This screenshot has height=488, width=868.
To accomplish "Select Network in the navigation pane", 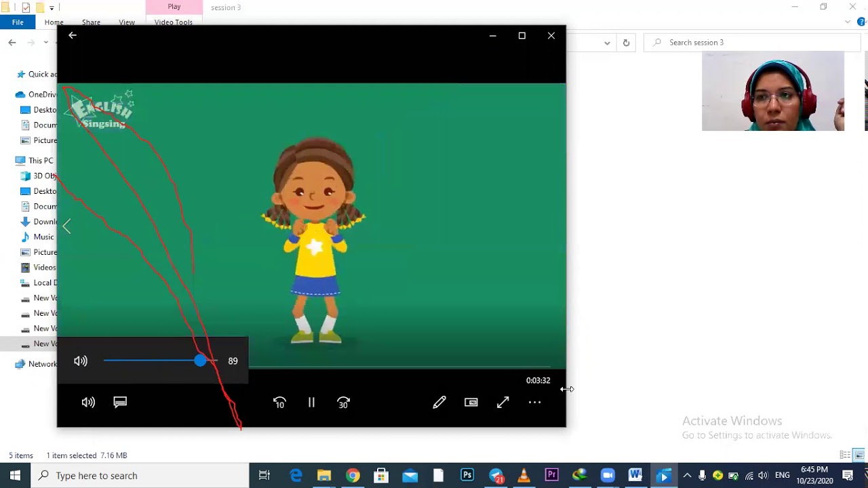I will [36, 364].
